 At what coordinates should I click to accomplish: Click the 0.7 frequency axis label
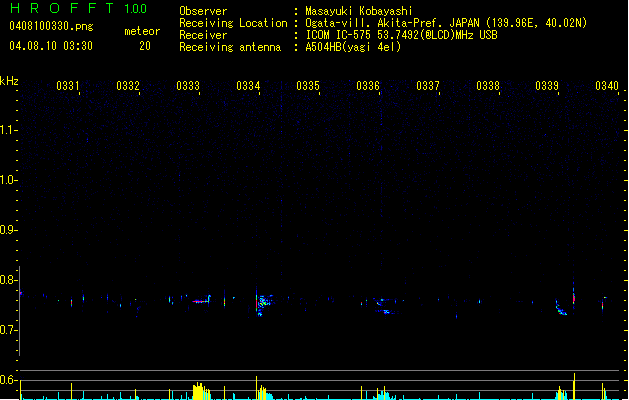click(8, 330)
